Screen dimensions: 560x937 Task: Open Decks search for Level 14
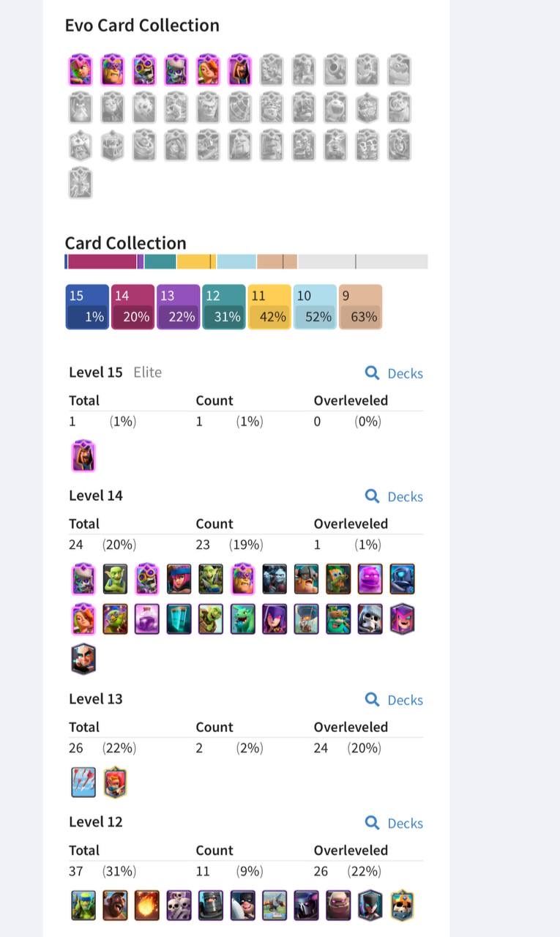394,496
